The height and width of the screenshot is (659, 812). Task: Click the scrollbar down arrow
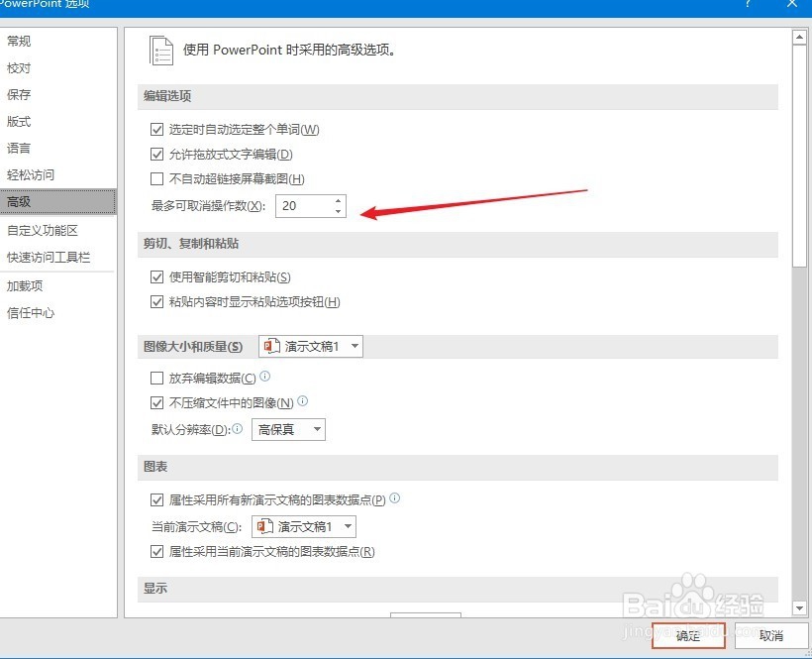coord(799,609)
